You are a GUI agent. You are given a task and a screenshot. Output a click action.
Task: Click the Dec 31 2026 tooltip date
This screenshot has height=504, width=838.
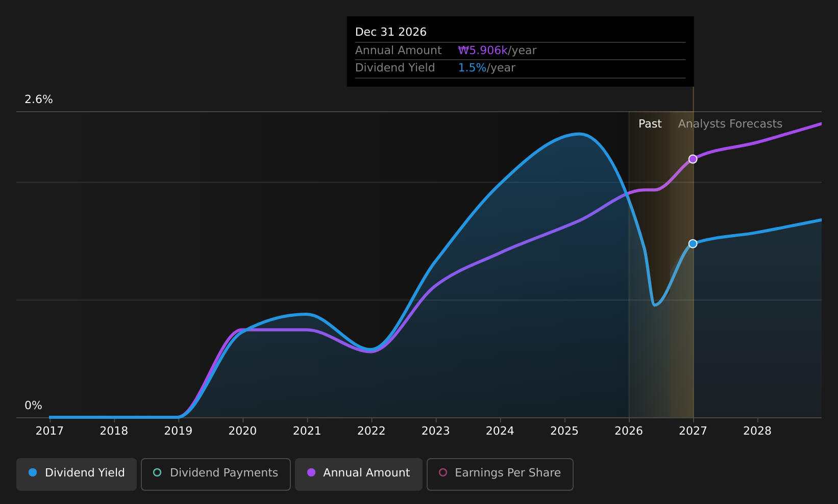391,32
